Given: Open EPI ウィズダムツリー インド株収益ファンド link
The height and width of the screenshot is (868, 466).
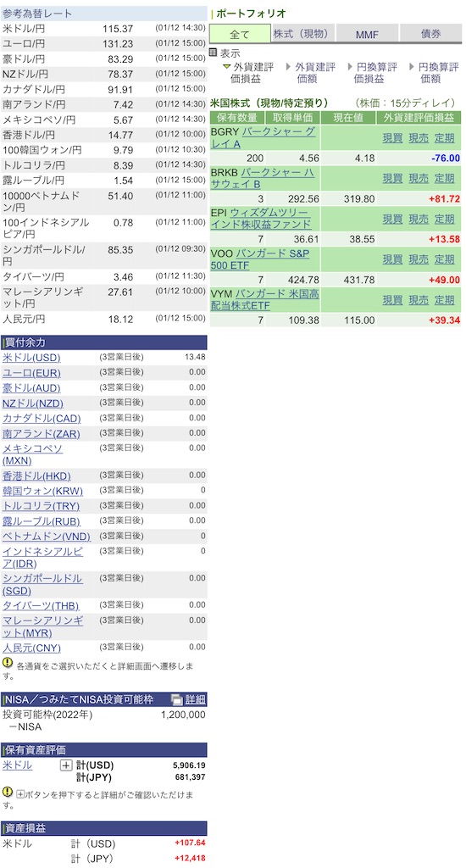Looking at the screenshot, I should pos(261,219).
